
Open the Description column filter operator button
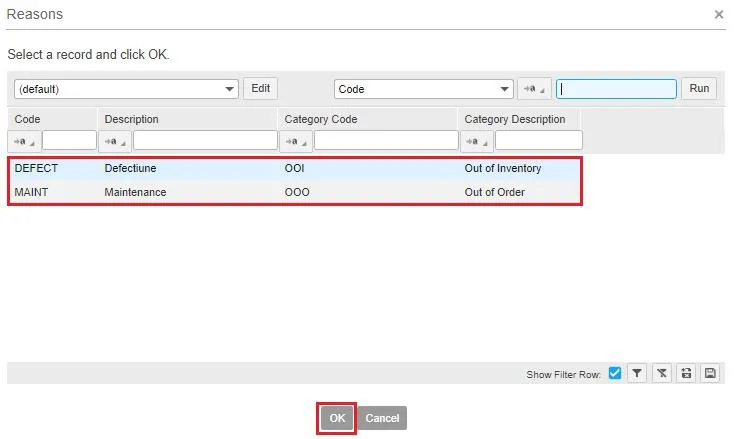tap(115, 141)
